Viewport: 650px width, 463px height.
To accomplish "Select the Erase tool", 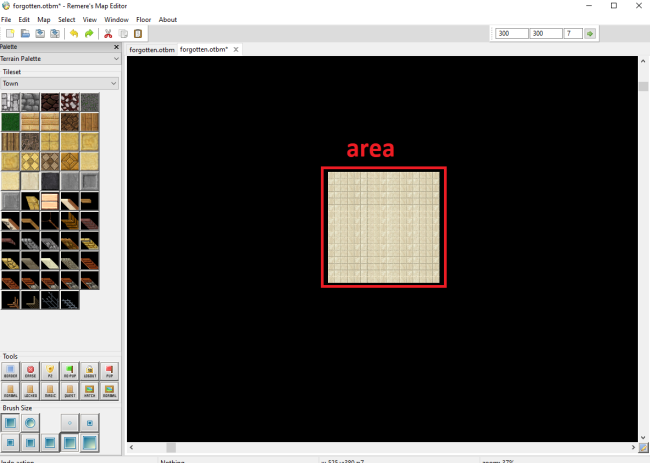I will [29, 371].
